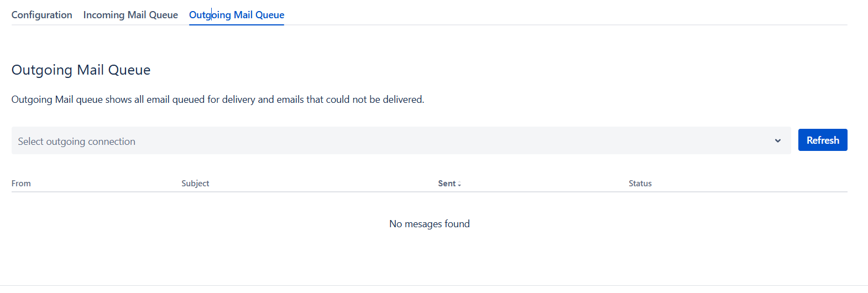Sort the table by the Sent column

pyautogui.click(x=447, y=184)
